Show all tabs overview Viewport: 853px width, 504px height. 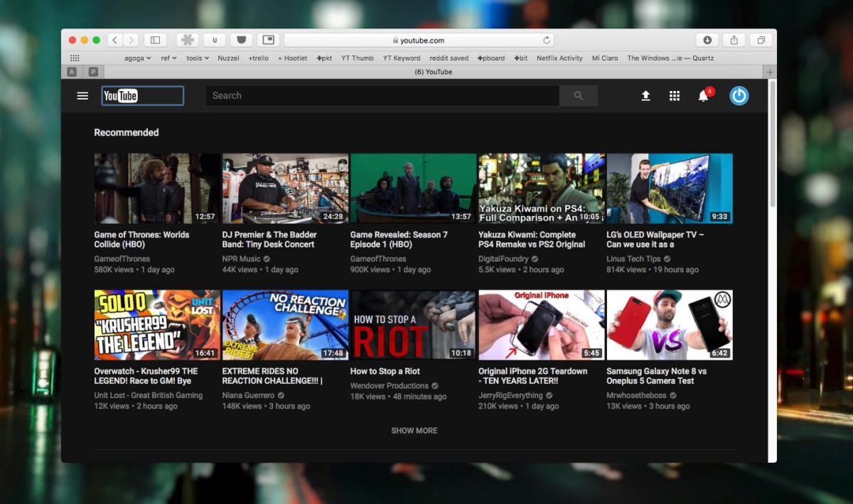pos(761,40)
